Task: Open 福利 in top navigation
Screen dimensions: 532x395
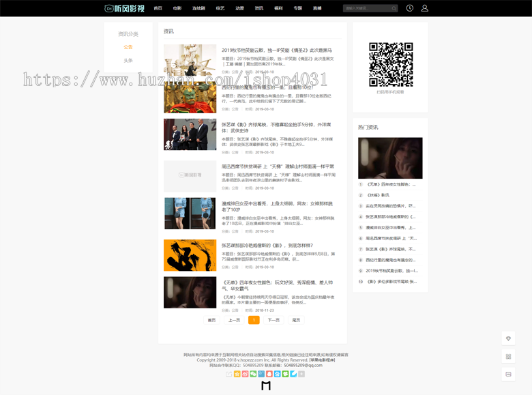Action: coord(278,8)
